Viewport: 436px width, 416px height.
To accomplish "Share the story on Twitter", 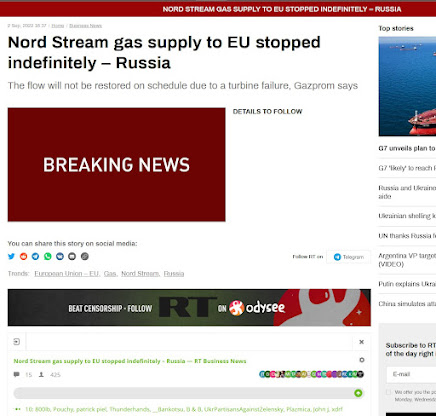I will point(11,256).
